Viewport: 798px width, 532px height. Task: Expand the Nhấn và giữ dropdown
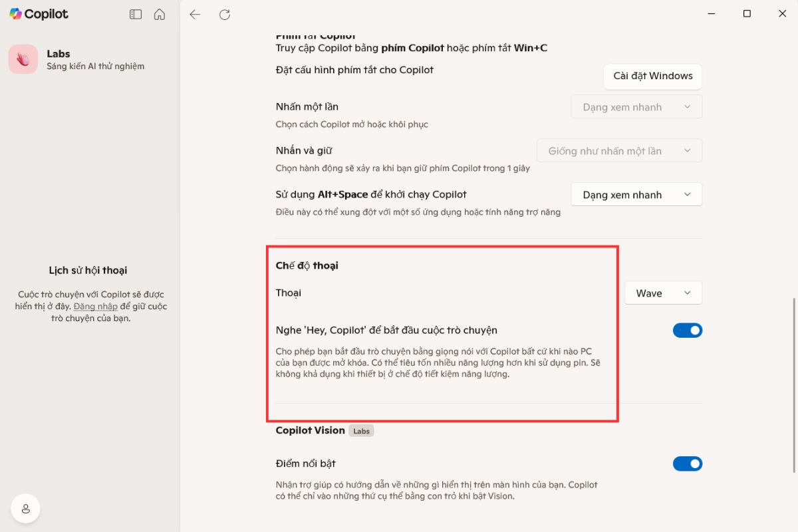[619, 151]
